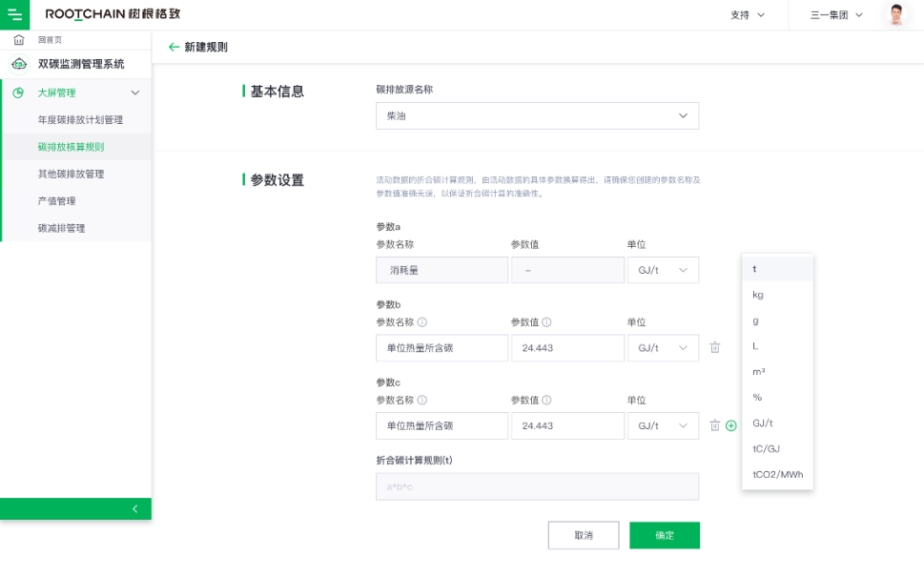Click the green 确定 button

[665, 535]
